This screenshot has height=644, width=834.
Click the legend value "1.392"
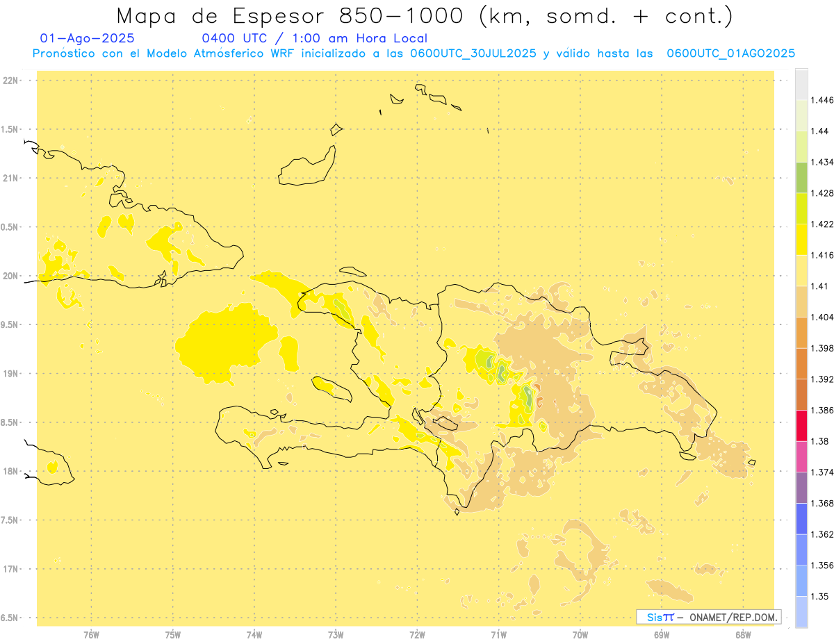pyautogui.click(x=821, y=379)
